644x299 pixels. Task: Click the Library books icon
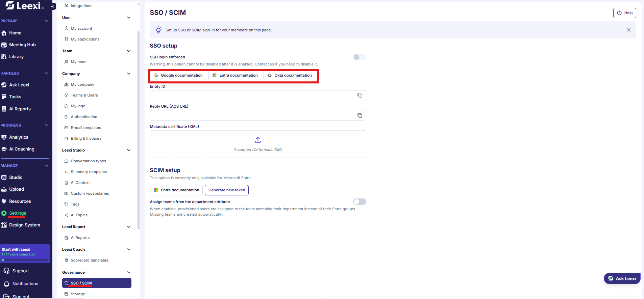[4, 57]
